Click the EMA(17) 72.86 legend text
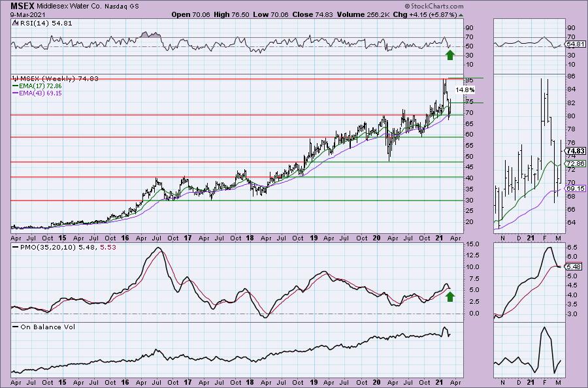Image resolution: width=588 pixels, height=388 pixels. coord(41,86)
